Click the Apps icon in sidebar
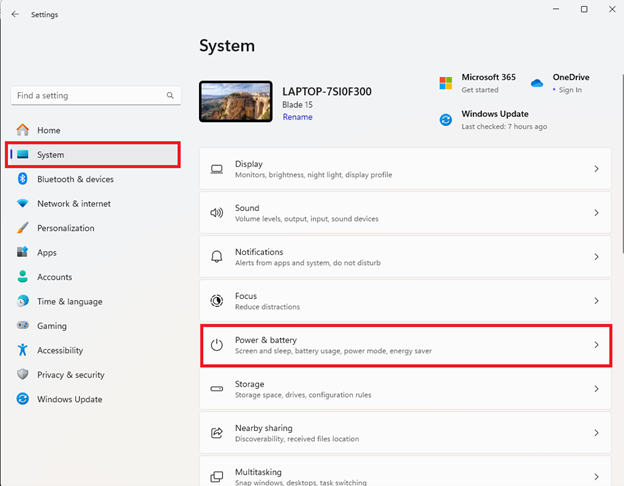 click(x=23, y=252)
